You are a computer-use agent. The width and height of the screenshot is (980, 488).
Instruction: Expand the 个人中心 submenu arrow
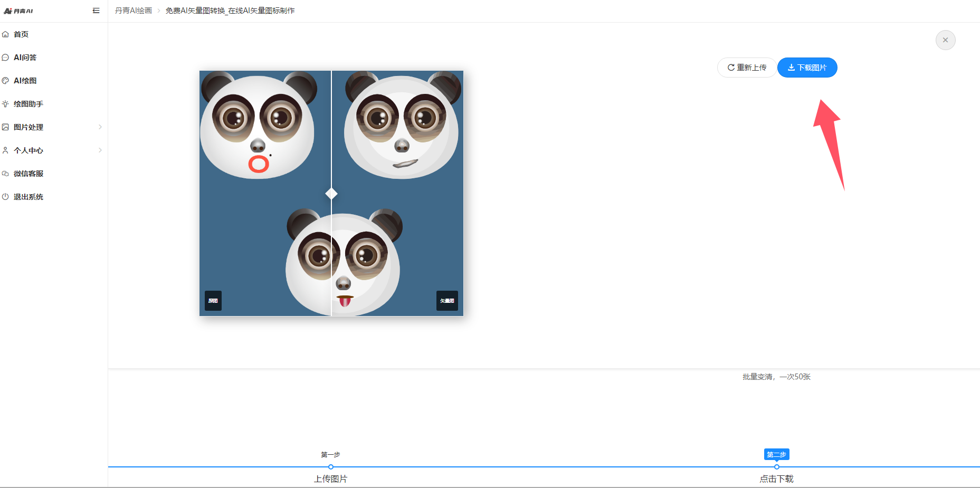click(100, 150)
